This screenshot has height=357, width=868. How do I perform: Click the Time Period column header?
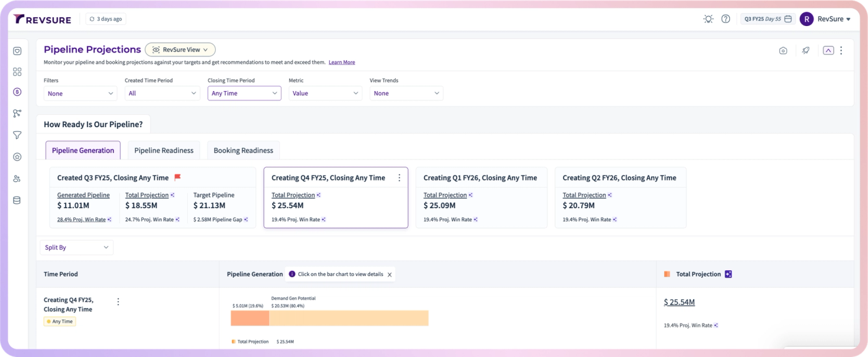61,274
